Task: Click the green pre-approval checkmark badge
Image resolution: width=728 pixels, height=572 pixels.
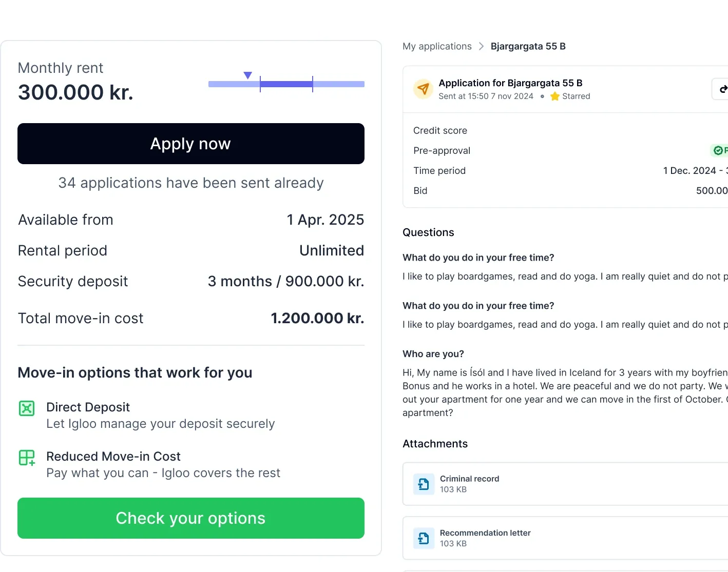Action: [x=719, y=150]
